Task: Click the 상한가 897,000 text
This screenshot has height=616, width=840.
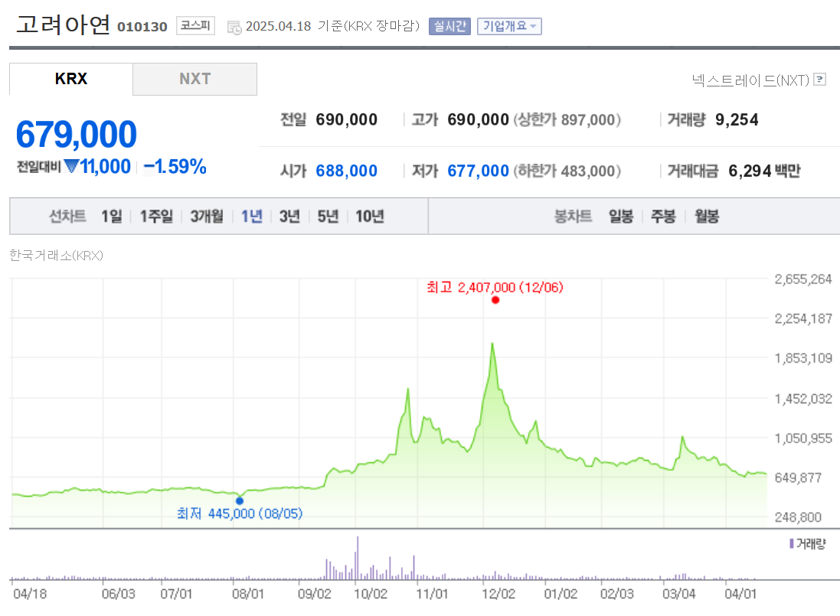Action: click(567, 119)
